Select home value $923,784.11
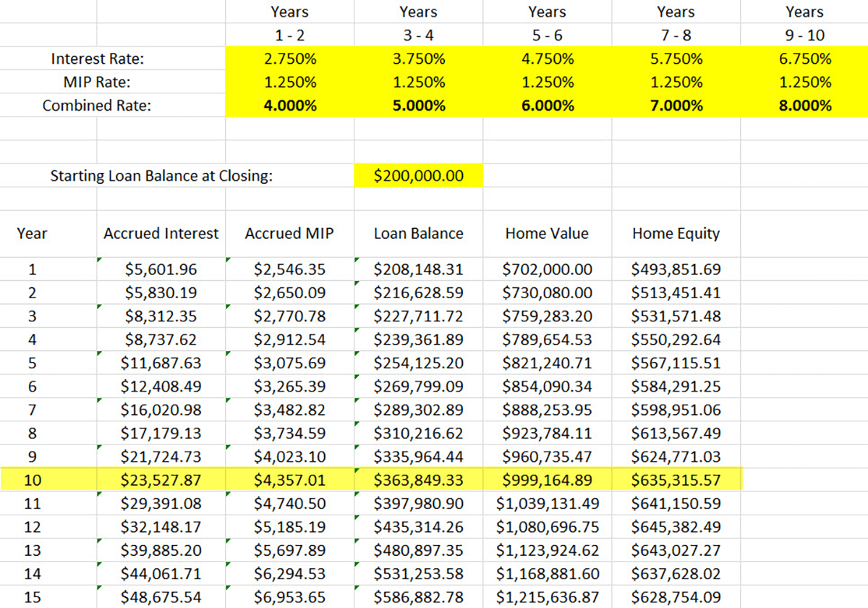The width and height of the screenshot is (868, 608). pos(548,434)
